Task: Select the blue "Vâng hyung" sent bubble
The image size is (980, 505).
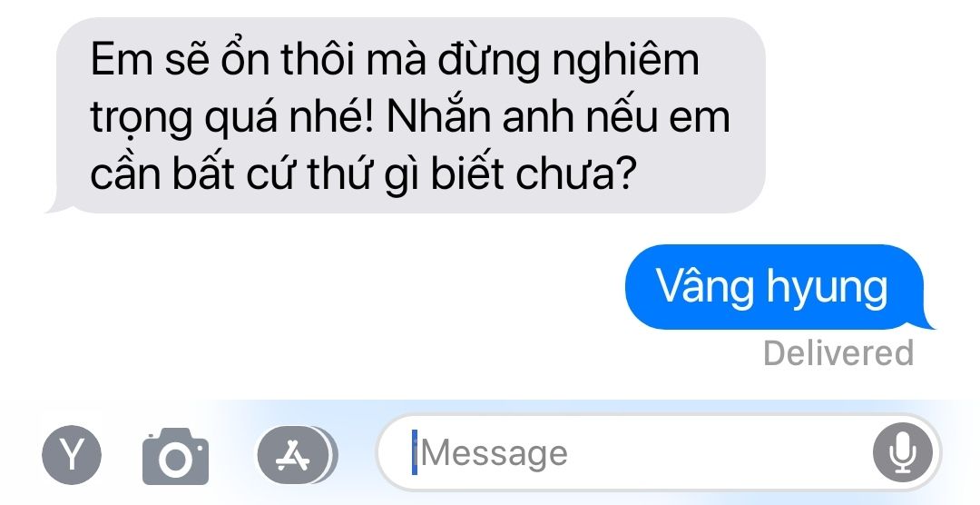Action: (779, 287)
